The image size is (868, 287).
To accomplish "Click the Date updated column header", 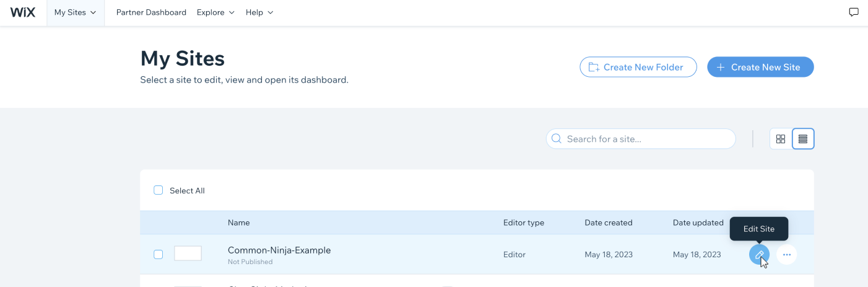I will click(698, 223).
